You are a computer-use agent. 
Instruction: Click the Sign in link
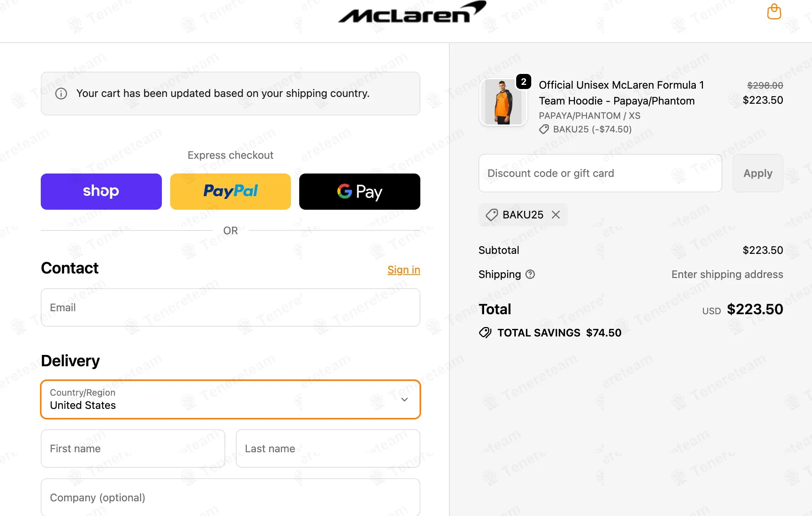(404, 270)
